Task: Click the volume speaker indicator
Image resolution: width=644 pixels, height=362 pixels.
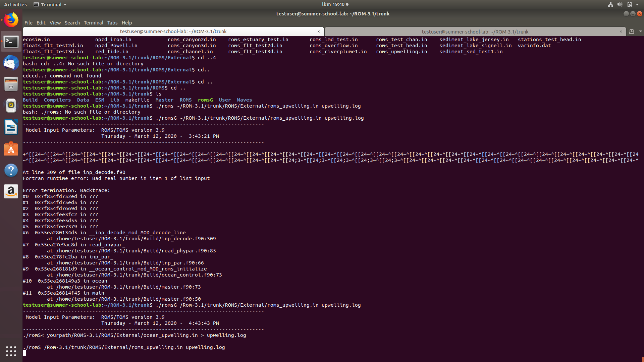Action: [x=620, y=4]
